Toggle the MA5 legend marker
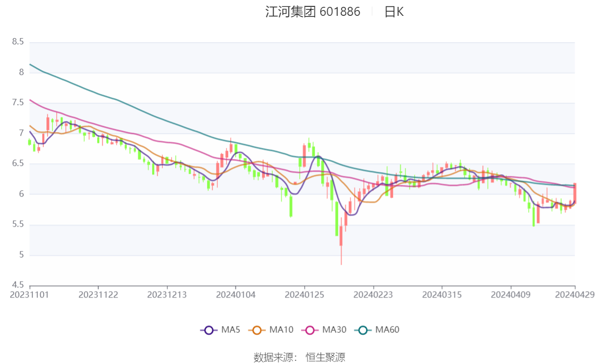 pos(209,330)
